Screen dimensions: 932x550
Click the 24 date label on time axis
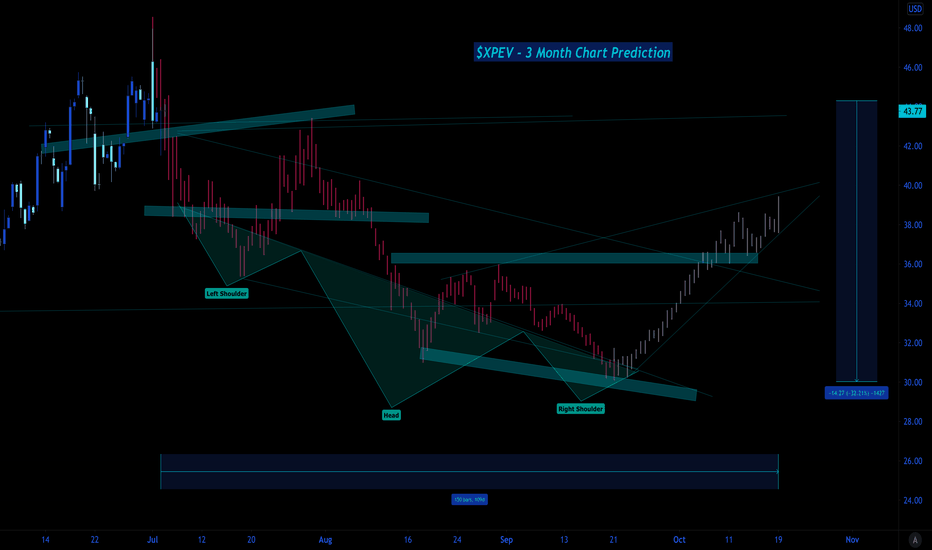point(457,540)
